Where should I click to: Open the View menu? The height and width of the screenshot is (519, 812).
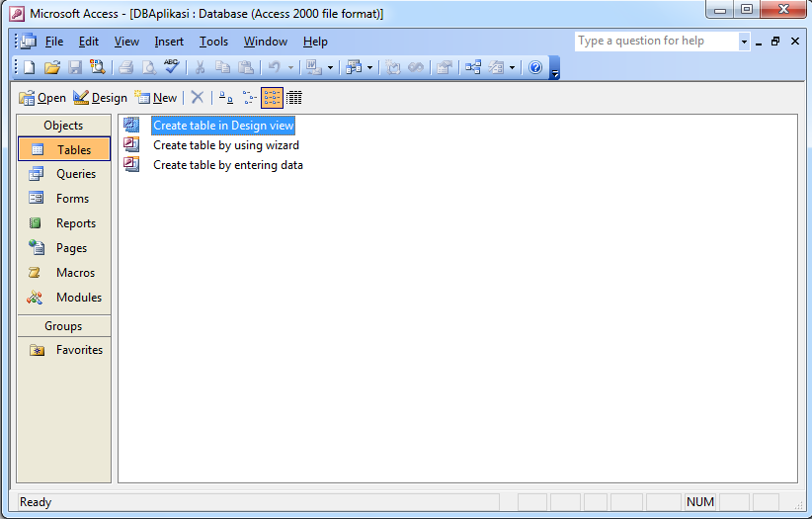126,42
